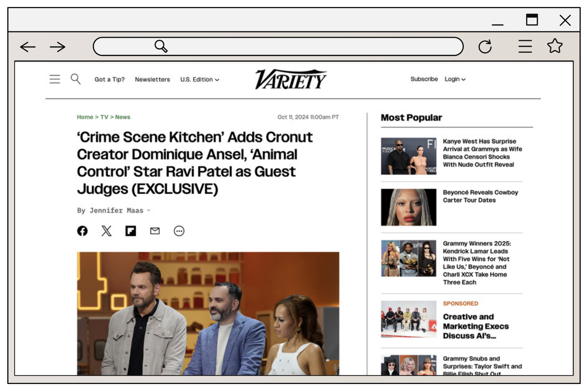The image size is (588, 391).
Task: Click the browser address bar
Action: pos(277,46)
